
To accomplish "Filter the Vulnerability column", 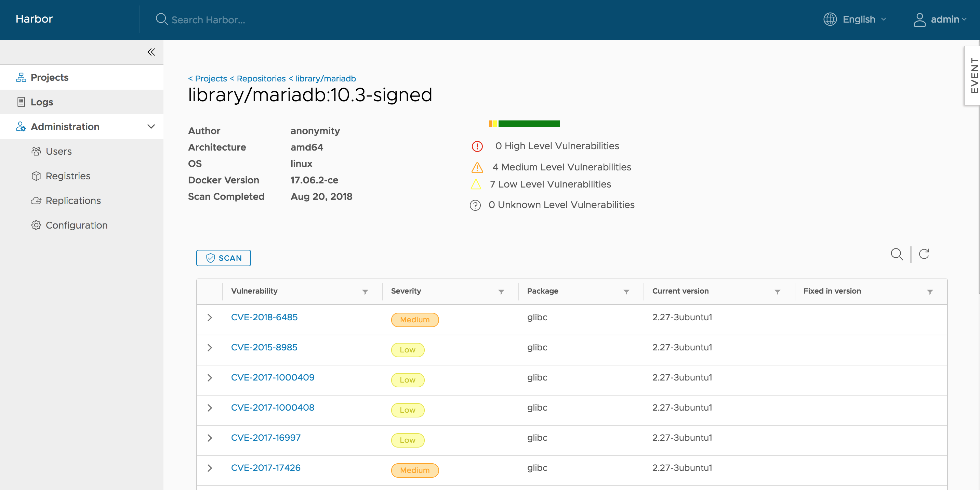I will tap(365, 292).
